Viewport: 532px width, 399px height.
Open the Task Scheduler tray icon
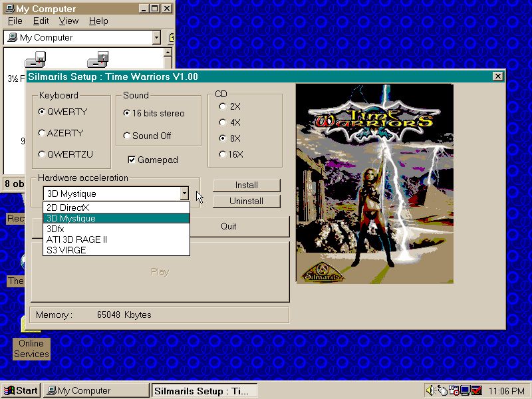click(x=454, y=390)
